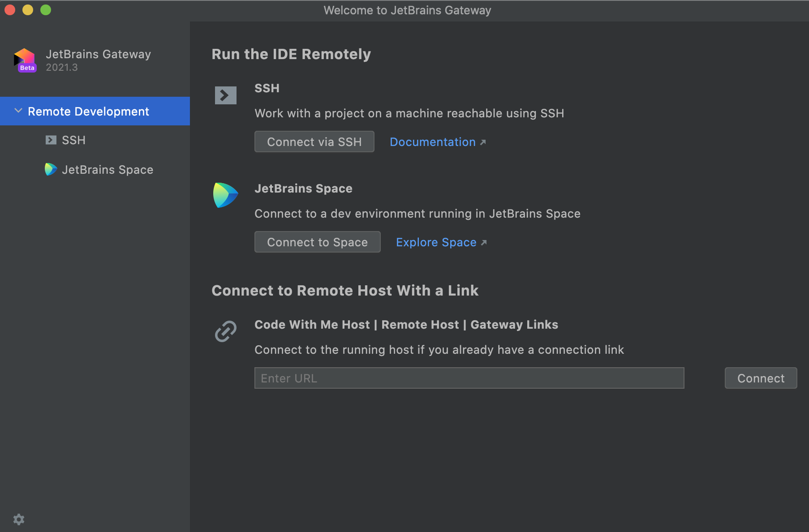This screenshot has height=532, width=809.
Task: Click the green maximize window button
Action: point(46,10)
